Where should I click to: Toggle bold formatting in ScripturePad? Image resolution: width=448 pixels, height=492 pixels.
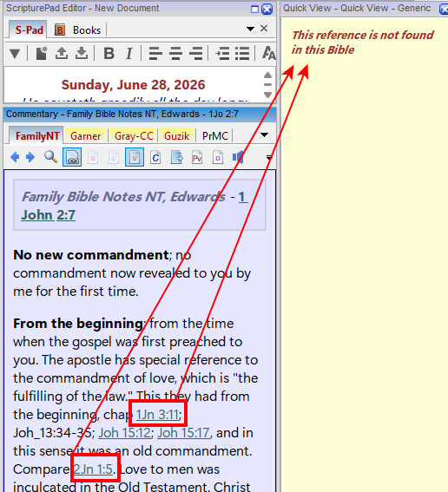[x=109, y=53]
